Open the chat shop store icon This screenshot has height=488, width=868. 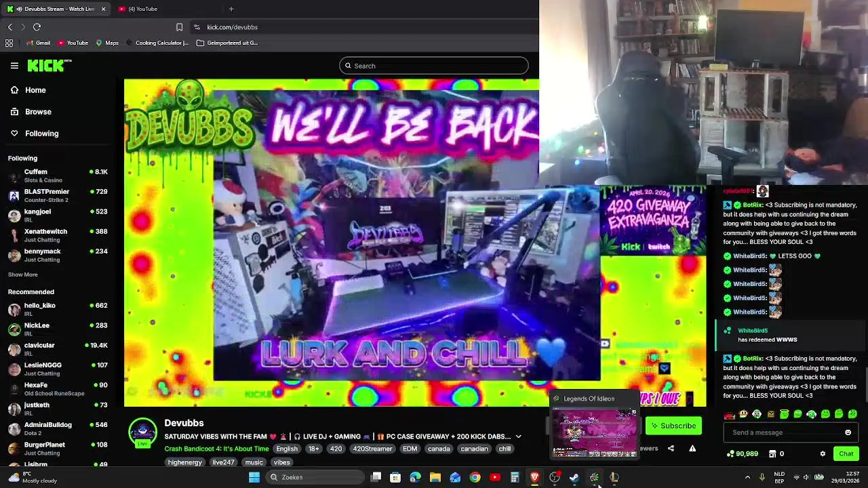tap(772, 454)
